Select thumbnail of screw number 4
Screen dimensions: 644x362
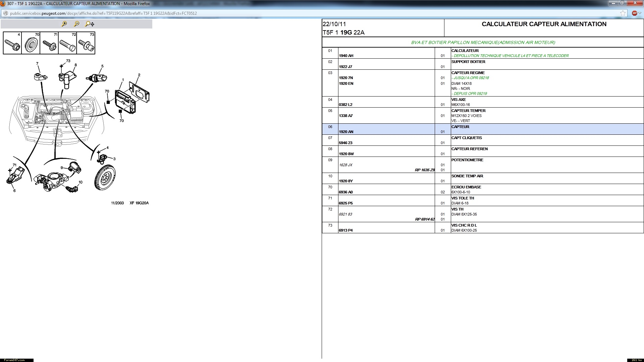tap(12, 43)
